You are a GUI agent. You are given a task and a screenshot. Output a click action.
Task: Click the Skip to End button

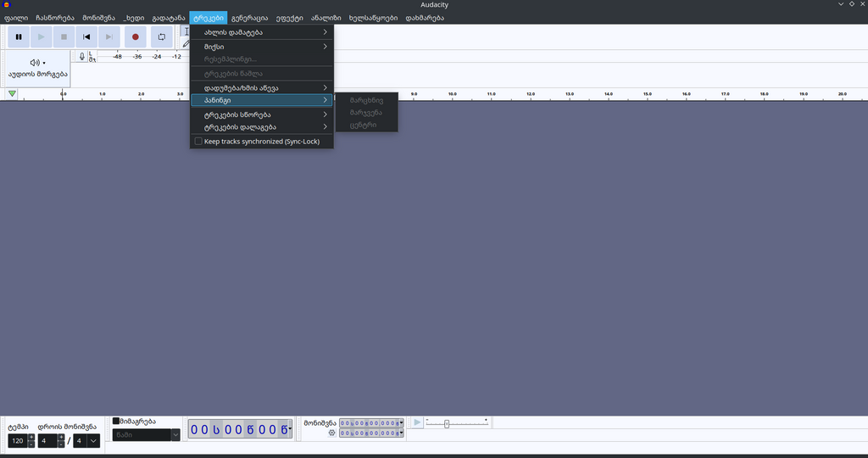[x=109, y=37]
